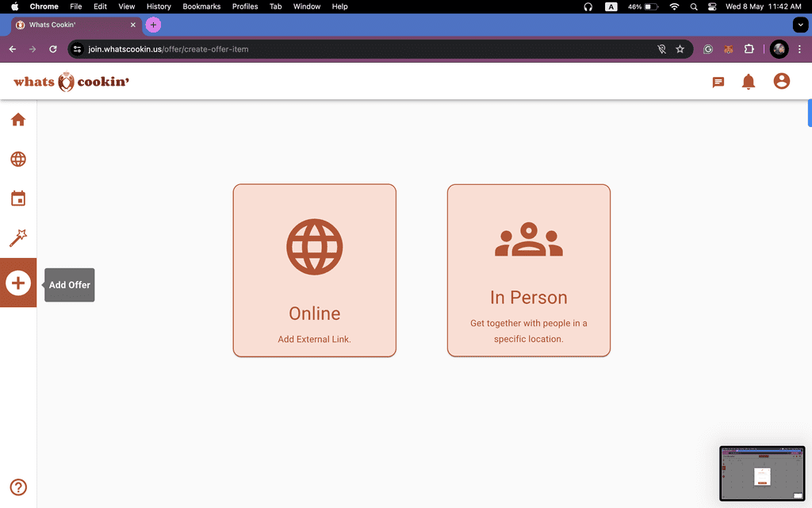812x508 pixels.
Task: Select the magic wand icon in sidebar
Action: click(18, 238)
